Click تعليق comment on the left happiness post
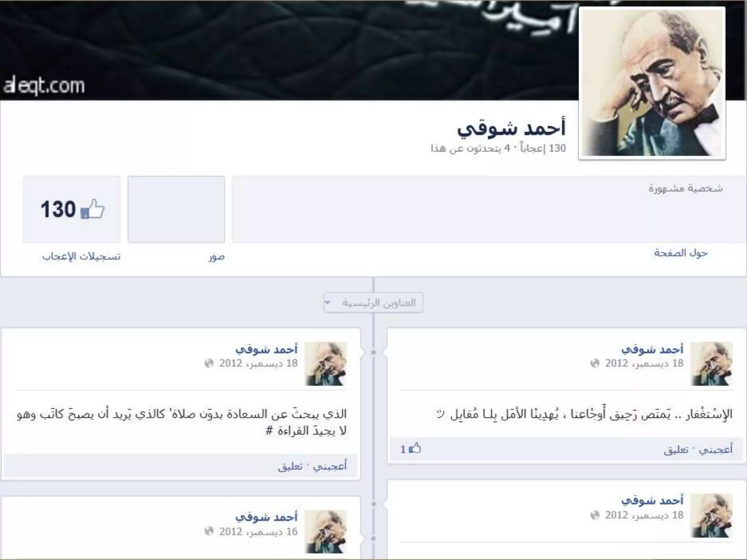 290,466
